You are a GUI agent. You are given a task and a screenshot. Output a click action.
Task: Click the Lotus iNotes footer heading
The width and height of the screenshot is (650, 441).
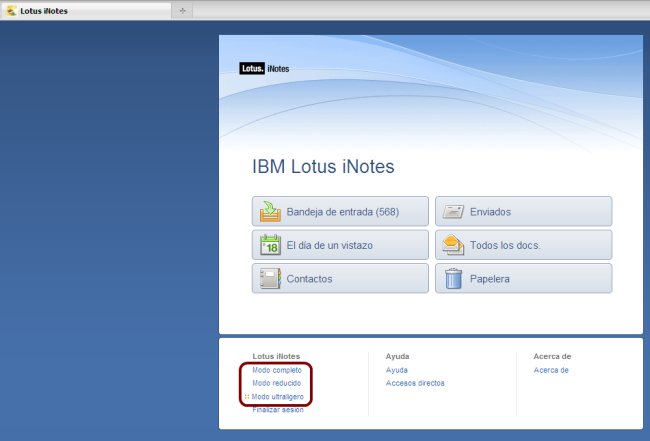click(276, 356)
